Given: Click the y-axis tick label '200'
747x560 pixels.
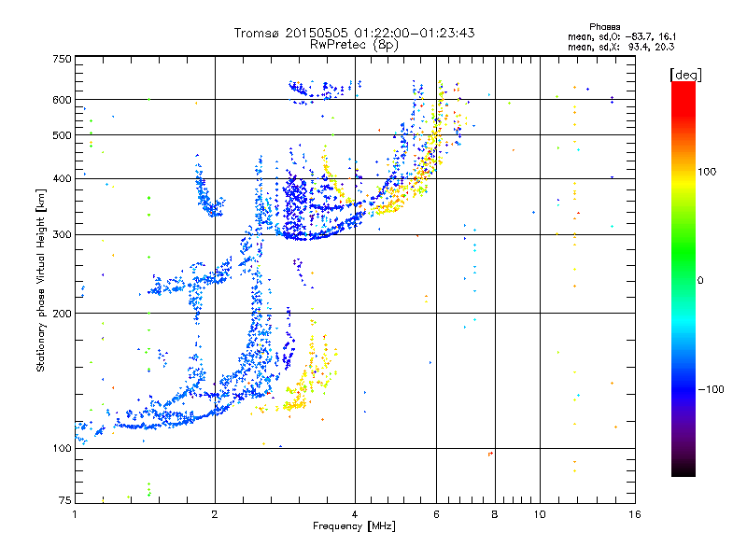Looking at the screenshot, I should [62, 314].
